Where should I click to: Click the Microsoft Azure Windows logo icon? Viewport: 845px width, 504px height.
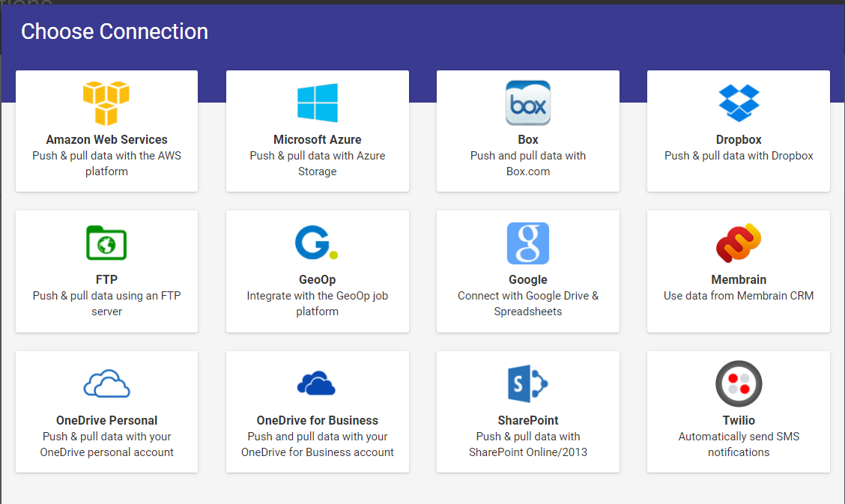(x=318, y=103)
